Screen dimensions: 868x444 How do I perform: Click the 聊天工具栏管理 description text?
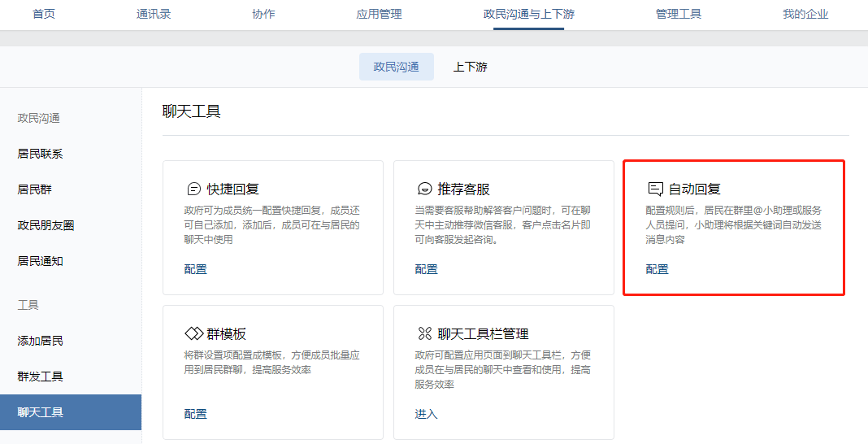[503, 369]
